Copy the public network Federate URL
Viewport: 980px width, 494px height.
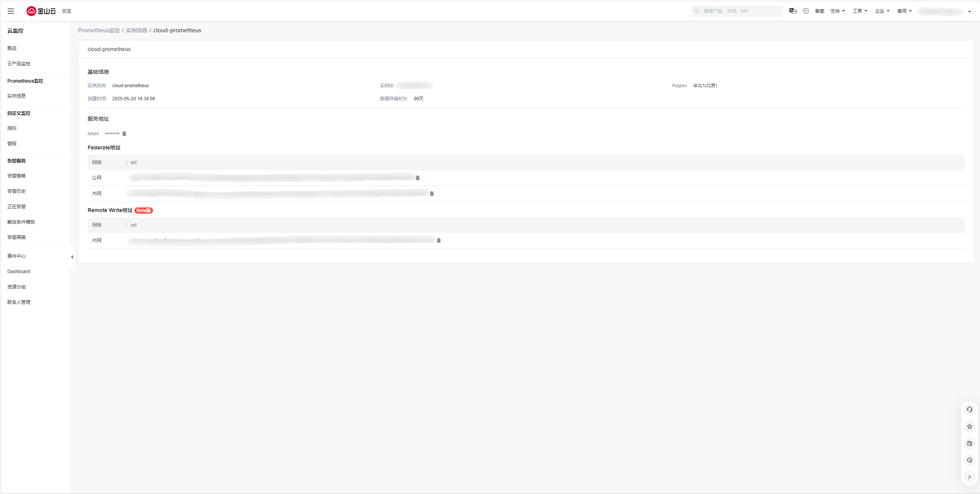click(x=418, y=178)
